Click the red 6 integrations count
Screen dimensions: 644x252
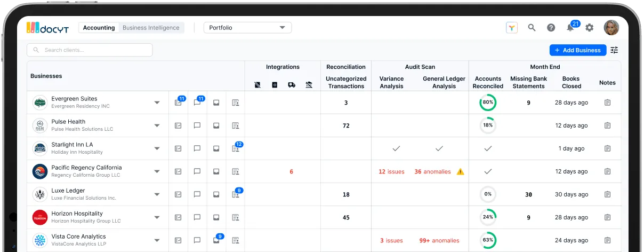(291, 172)
